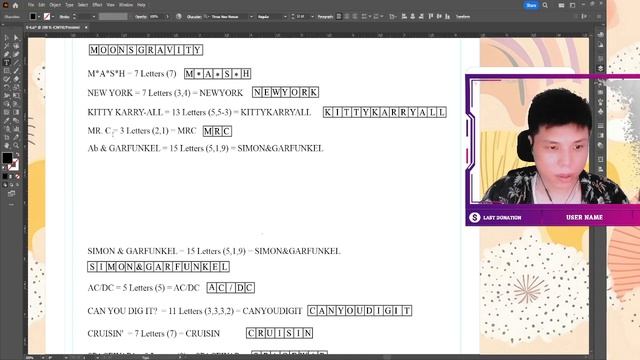
Task: Select the Scale tool
Action: [16, 87]
